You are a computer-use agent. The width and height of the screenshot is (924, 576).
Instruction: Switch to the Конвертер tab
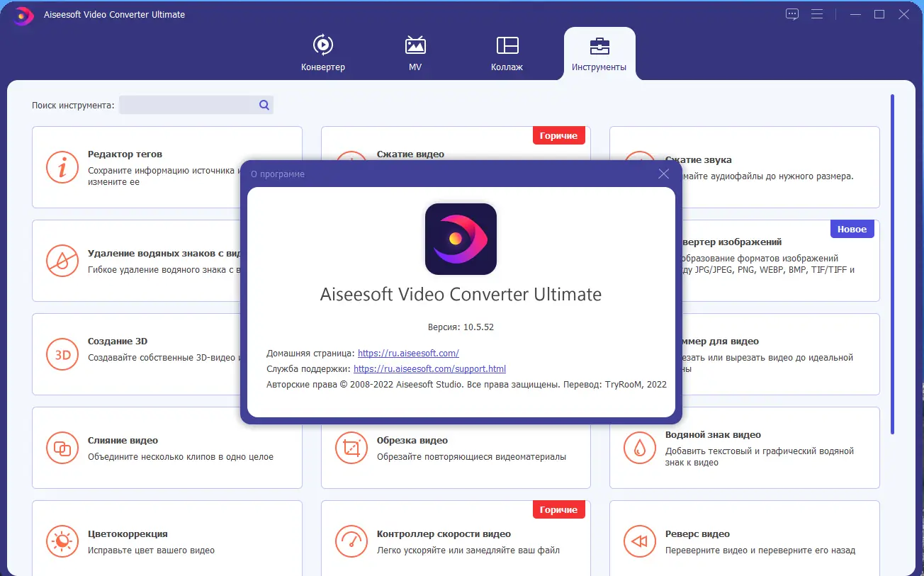click(x=323, y=53)
